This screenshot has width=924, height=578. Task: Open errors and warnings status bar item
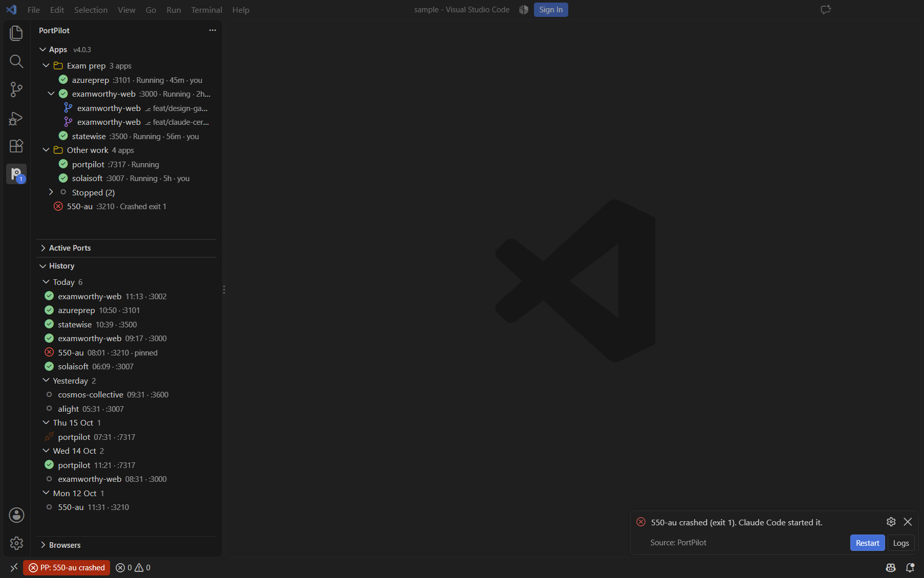133,567
